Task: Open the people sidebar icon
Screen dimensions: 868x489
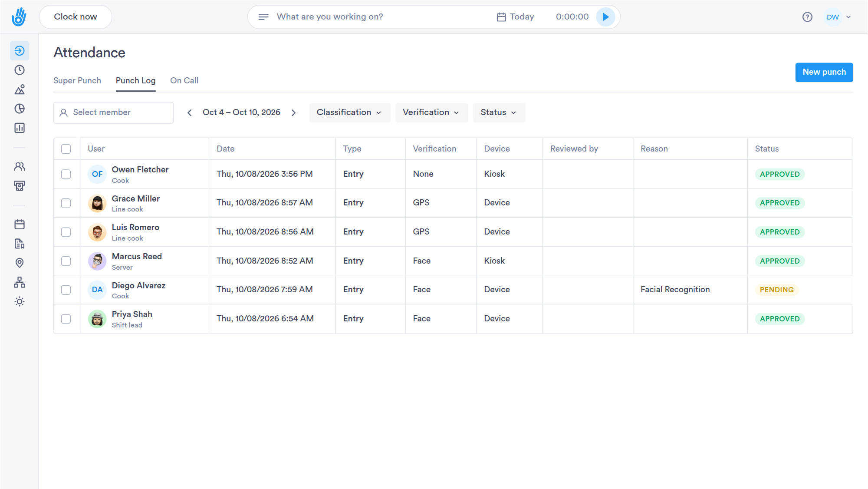Action: click(x=20, y=166)
